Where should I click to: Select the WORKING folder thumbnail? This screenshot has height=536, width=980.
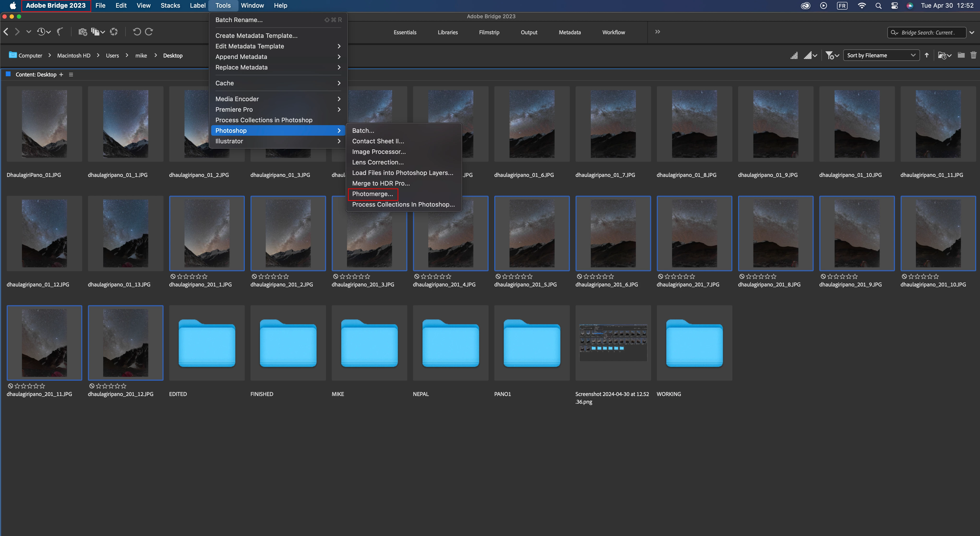point(694,343)
